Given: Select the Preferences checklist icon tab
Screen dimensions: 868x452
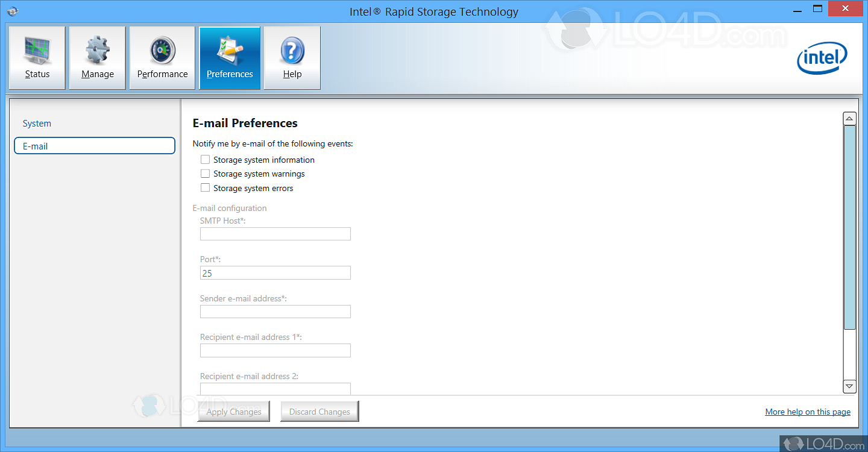Looking at the screenshot, I should pyautogui.click(x=230, y=58).
